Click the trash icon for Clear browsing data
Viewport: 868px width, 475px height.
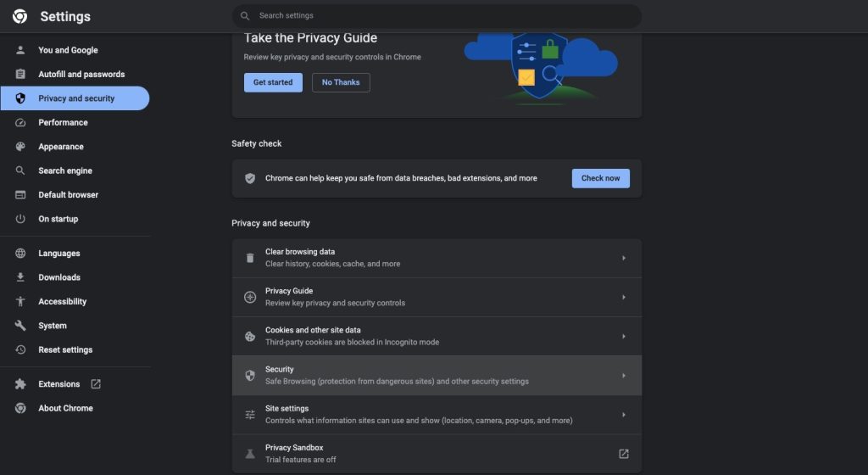(250, 258)
